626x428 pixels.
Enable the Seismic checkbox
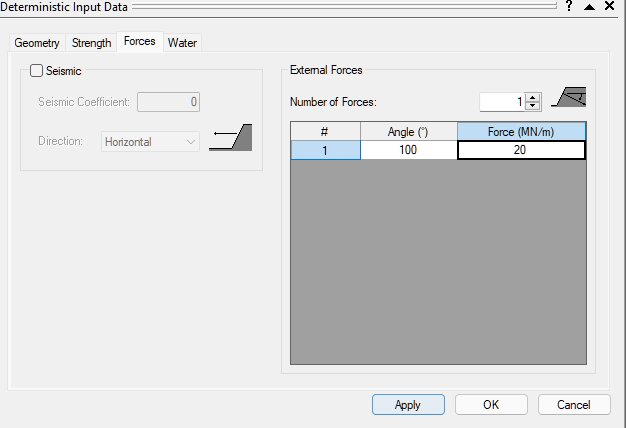37,71
